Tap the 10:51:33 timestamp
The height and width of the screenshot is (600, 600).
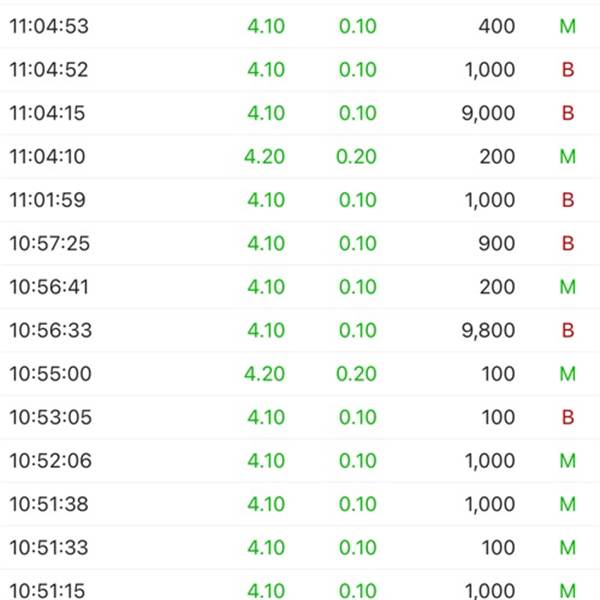(49, 548)
